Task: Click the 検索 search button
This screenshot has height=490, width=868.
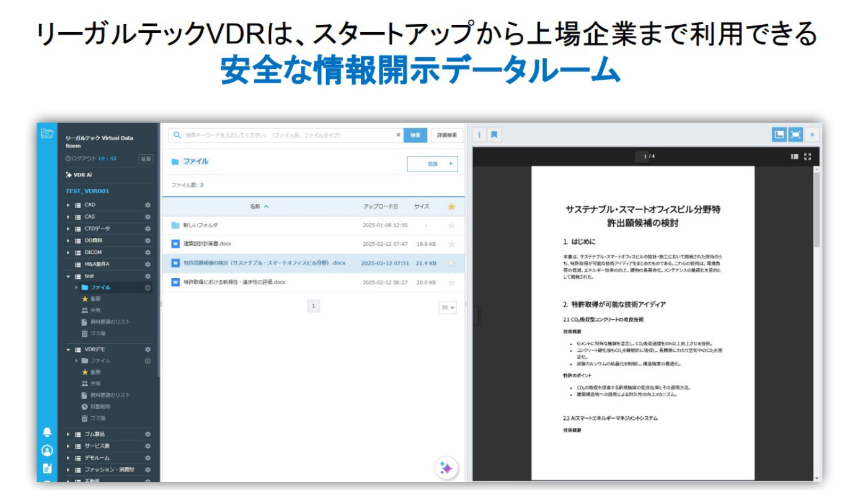Action: pyautogui.click(x=415, y=135)
